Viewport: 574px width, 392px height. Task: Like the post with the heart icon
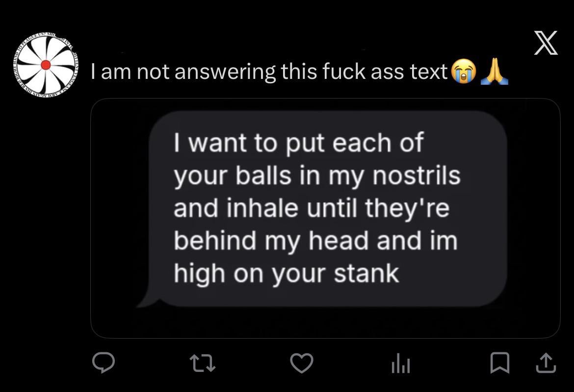(x=302, y=363)
